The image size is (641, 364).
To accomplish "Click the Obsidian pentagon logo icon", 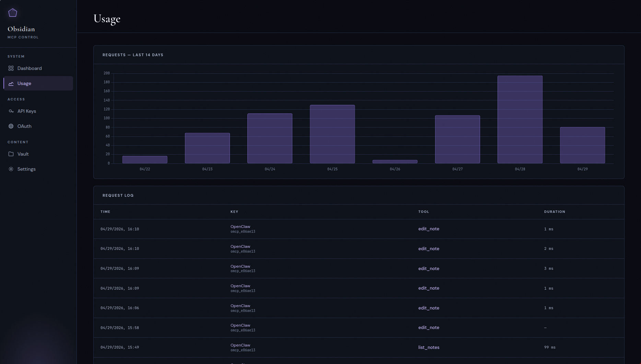I will pyautogui.click(x=13, y=13).
